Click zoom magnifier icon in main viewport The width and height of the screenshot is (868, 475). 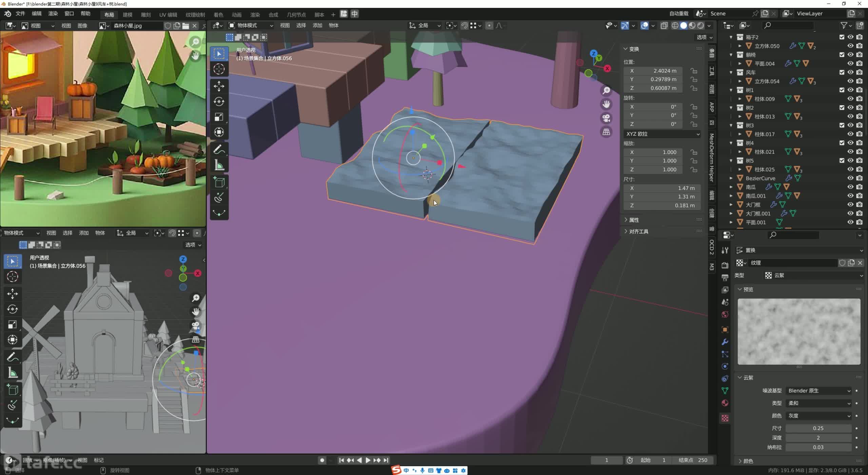click(x=606, y=90)
